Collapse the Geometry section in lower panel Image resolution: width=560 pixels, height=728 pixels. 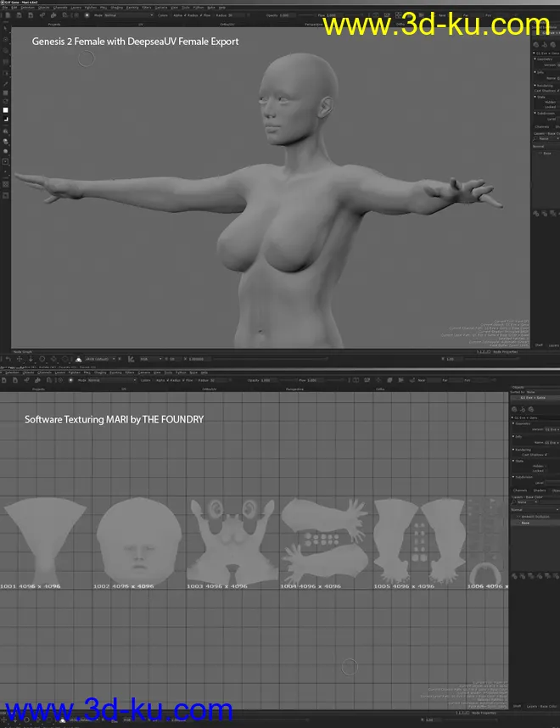pyautogui.click(x=512, y=423)
